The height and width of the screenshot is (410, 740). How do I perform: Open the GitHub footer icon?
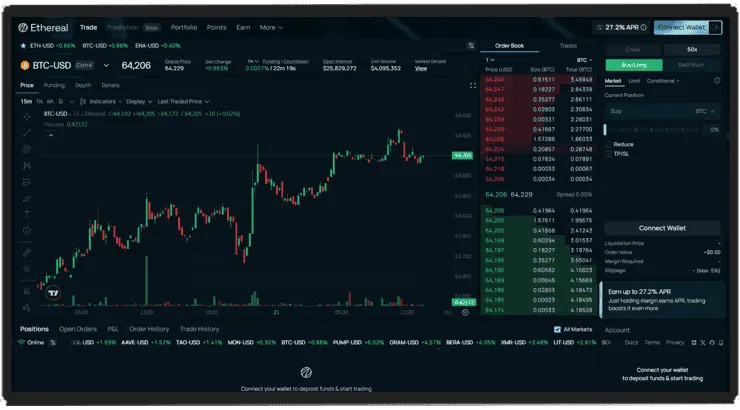pyautogui.click(x=712, y=343)
